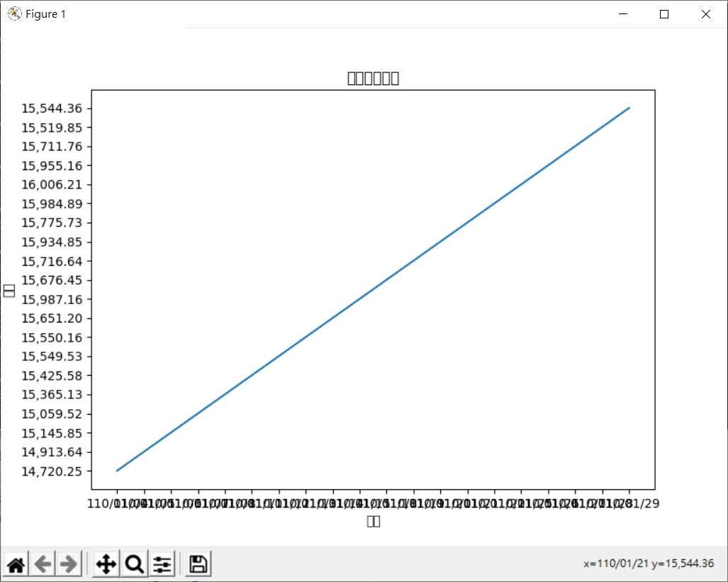Click the y-axis label 14,913.64
Image resolution: width=728 pixels, height=582 pixels.
(x=52, y=452)
